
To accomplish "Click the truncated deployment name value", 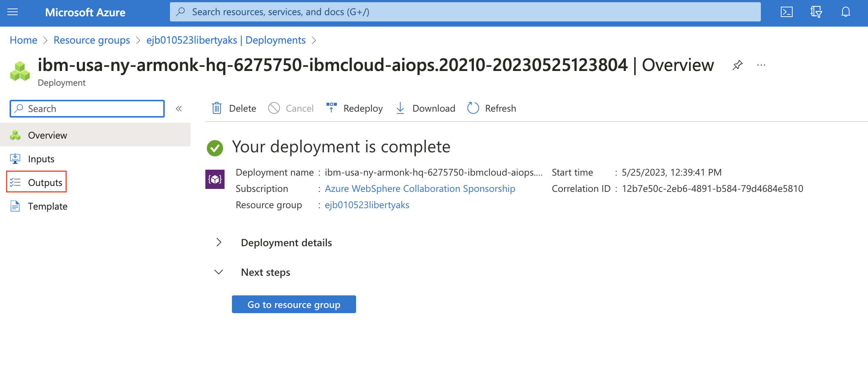I will click(434, 172).
